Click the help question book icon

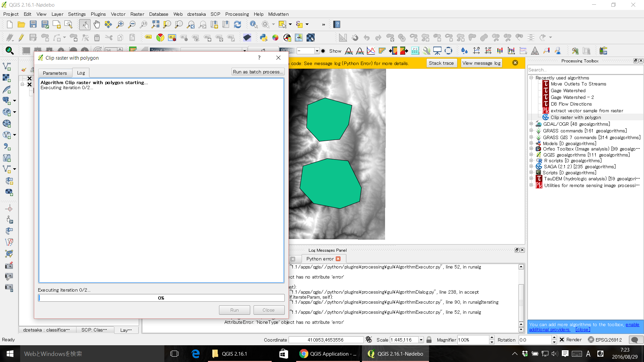point(337,24)
